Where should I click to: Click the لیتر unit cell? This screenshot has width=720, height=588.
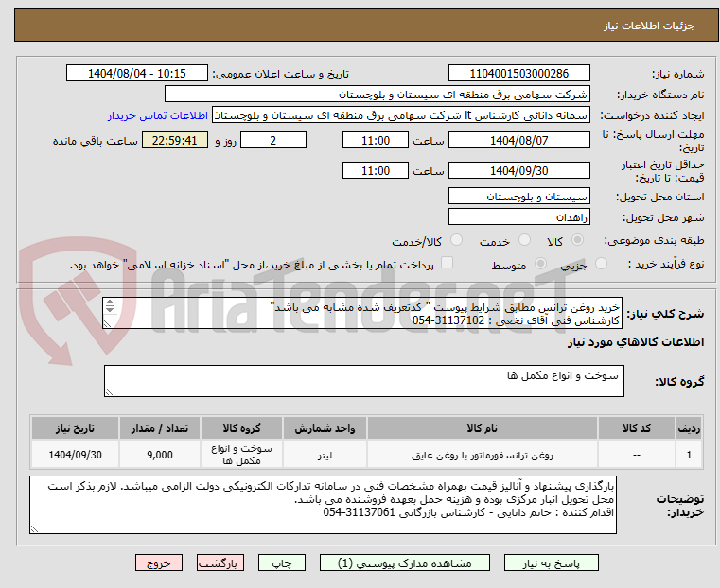coord(325,455)
